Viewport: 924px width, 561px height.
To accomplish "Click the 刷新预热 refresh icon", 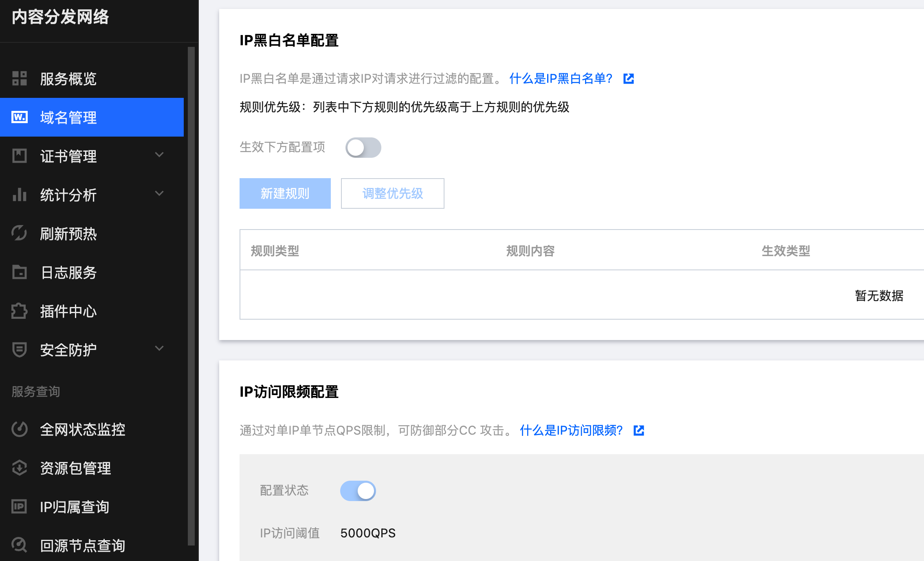I will (x=19, y=233).
